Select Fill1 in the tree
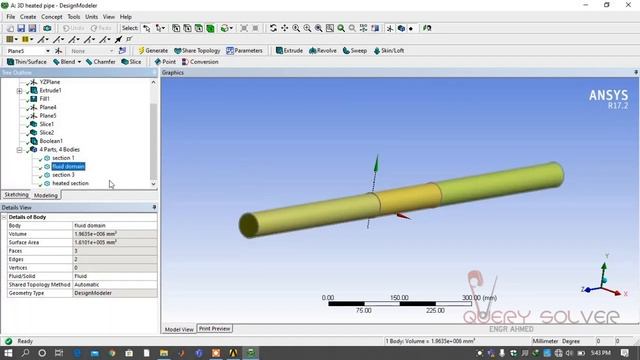The height and width of the screenshot is (360, 640). (44, 99)
